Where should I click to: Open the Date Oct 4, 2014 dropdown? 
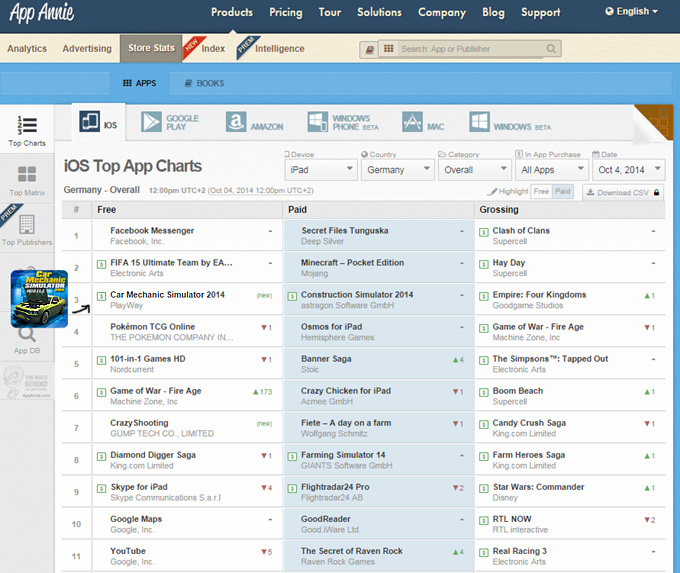[628, 170]
